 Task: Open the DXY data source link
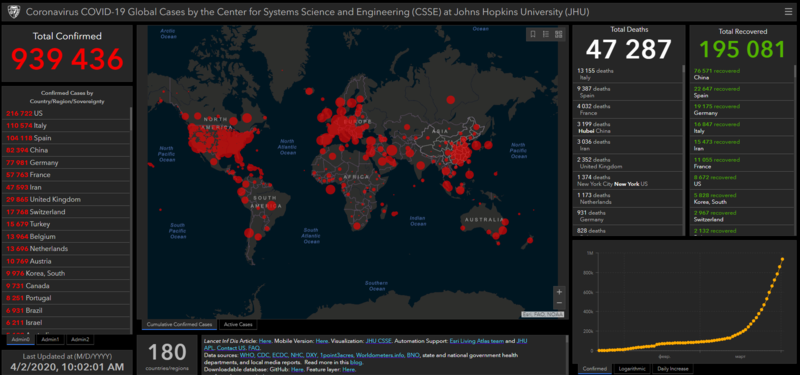(x=311, y=355)
